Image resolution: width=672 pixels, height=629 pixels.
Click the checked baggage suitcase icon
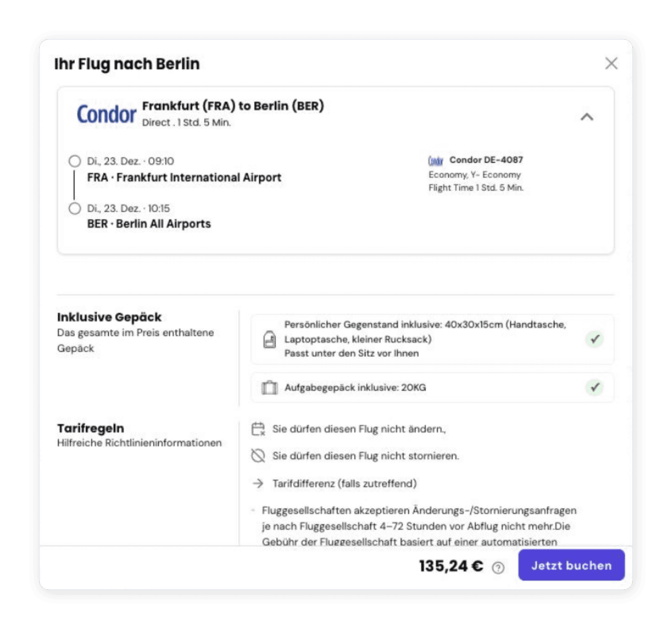[269, 387]
